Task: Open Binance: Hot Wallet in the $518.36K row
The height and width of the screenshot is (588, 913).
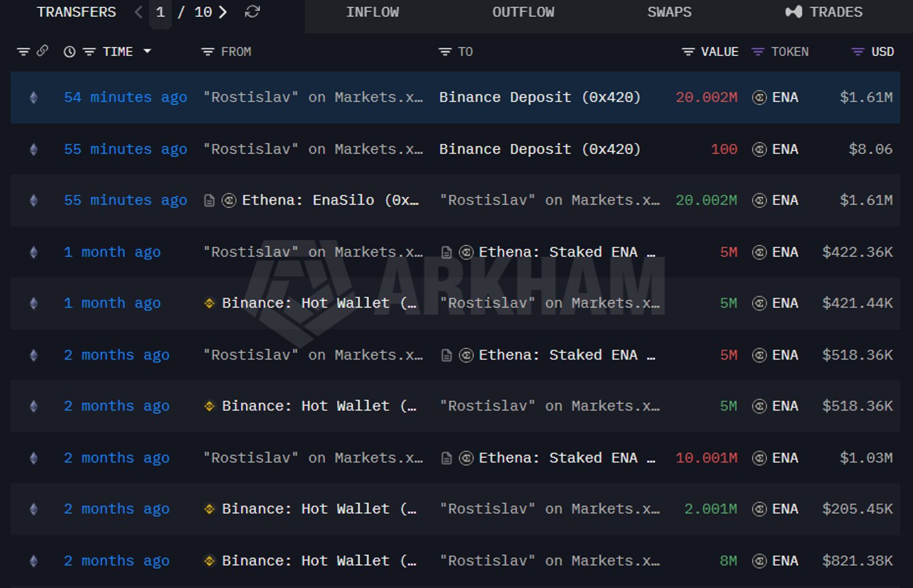Action: coord(319,406)
